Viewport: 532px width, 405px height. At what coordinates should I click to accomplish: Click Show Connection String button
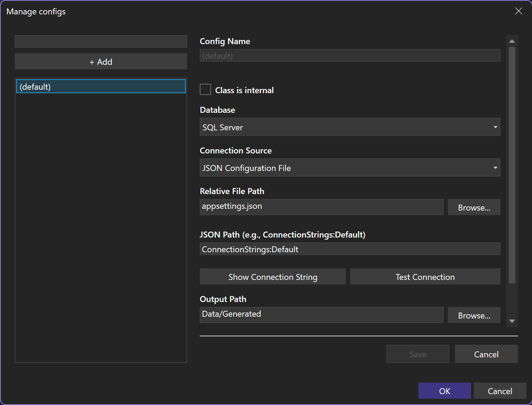273,277
